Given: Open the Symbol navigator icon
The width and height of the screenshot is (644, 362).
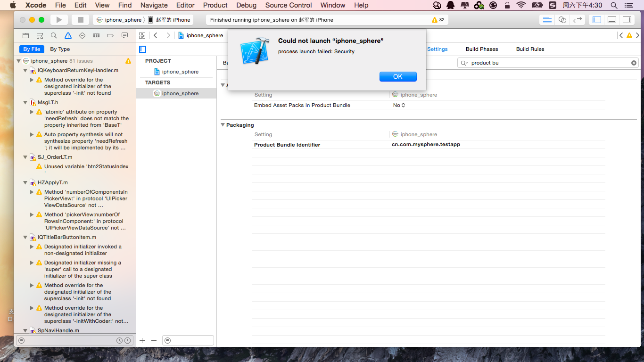Looking at the screenshot, I should pos(40,35).
